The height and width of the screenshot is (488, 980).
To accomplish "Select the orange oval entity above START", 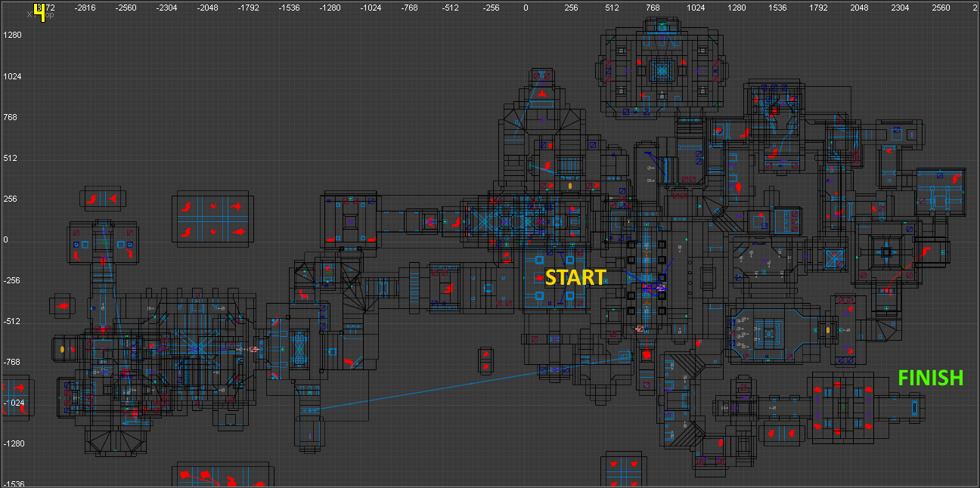I will [569, 186].
